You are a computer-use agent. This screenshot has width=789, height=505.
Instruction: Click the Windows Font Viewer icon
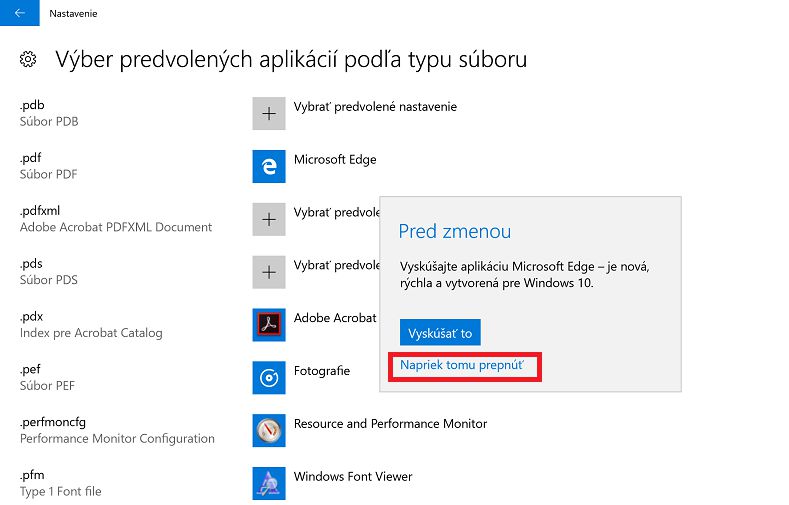[x=269, y=483]
